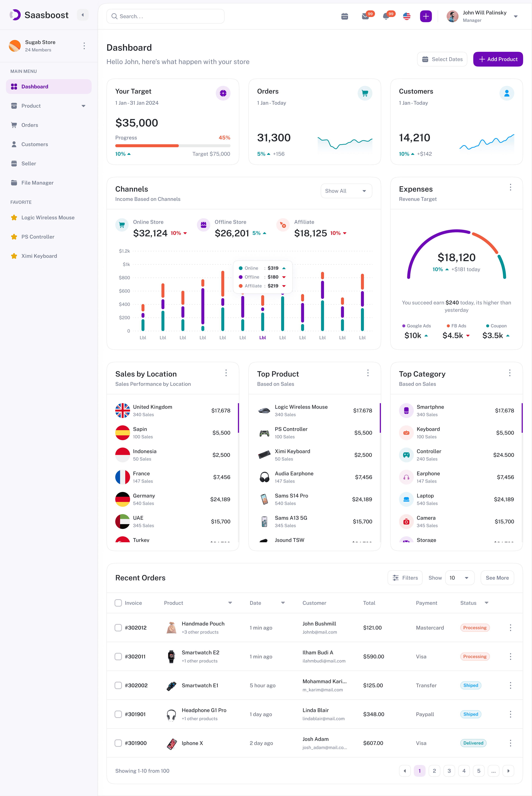The width and height of the screenshot is (532, 796).
Task: Open the notifications bell icon
Action: pyautogui.click(x=386, y=16)
